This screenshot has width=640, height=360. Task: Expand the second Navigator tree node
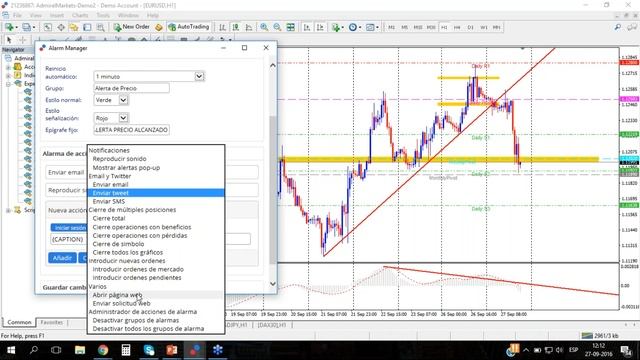(8, 76)
